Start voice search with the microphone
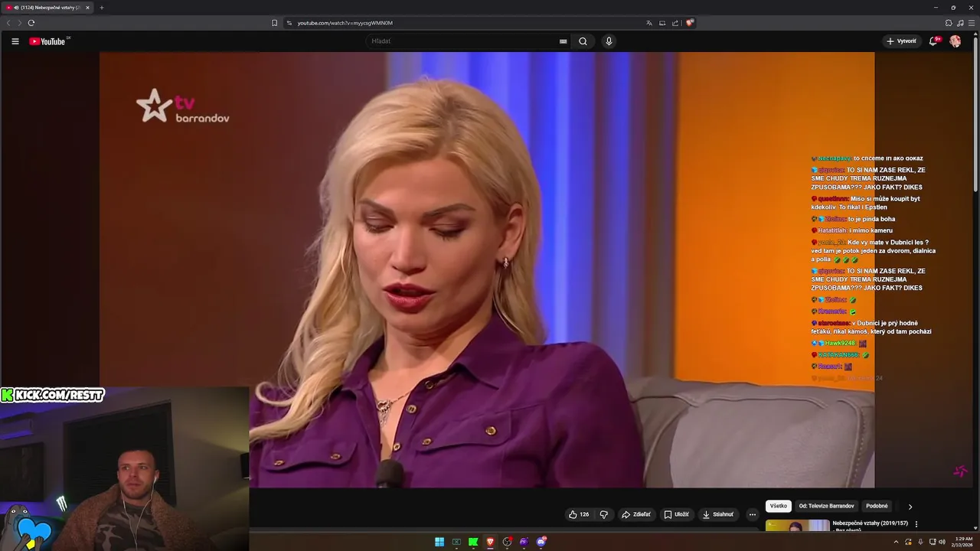This screenshot has width=980, height=551. pyautogui.click(x=609, y=41)
